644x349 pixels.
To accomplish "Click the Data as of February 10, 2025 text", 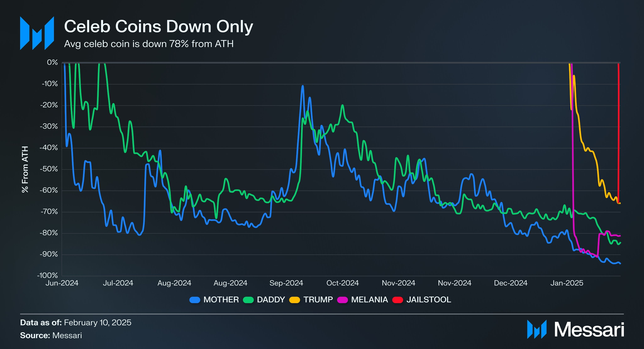I will (x=75, y=322).
